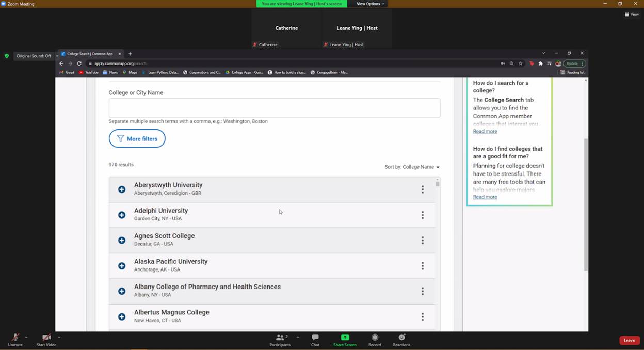Image resolution: width=644 pixels, height=350 pixels.
Task: Add Agnes Scott College with plus icon
Action: pyautogui.click(x=122, y=240)
